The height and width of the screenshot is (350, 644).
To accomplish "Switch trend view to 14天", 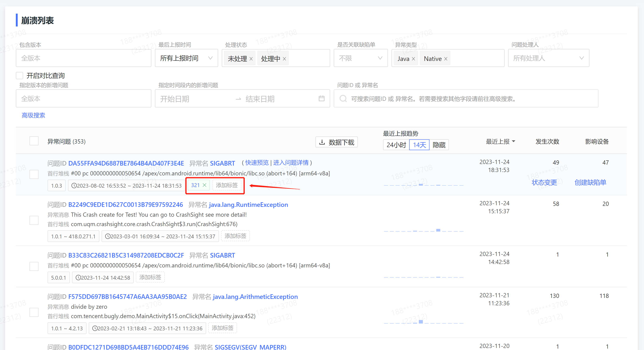I will [419, 145].
